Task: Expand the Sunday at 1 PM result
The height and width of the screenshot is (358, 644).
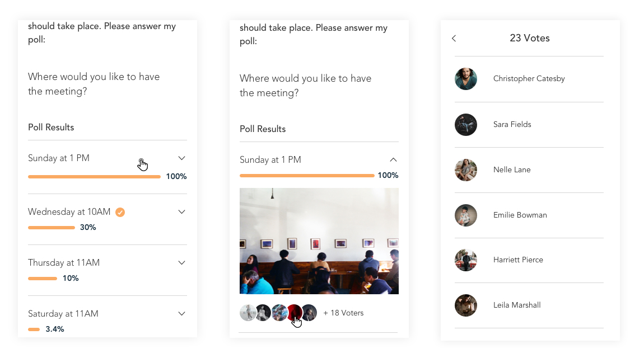Action: click(181, 158)
